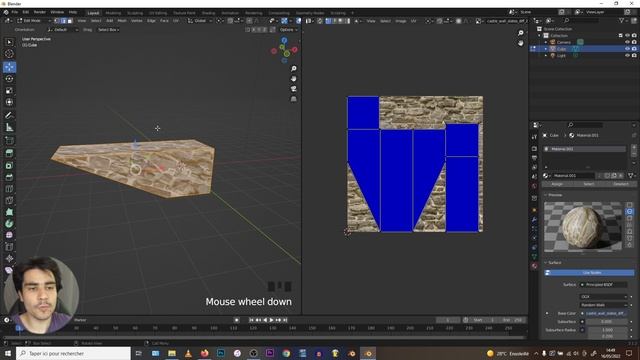
Task: Switch to face select mode
Action: click(x=70, y=21)
